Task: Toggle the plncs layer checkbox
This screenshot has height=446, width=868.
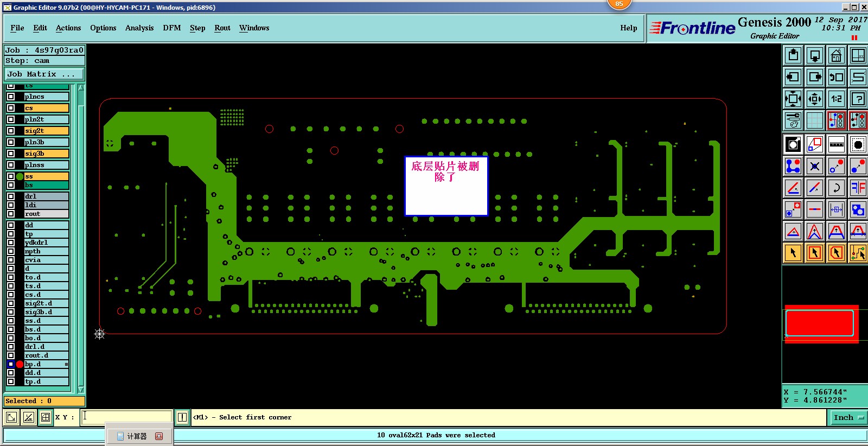Action: coord(11,97)
